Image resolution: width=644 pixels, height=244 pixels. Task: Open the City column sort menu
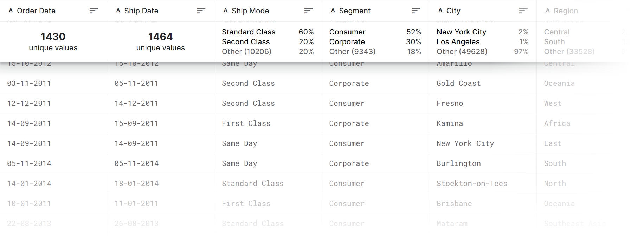click(x=523, y=11)
